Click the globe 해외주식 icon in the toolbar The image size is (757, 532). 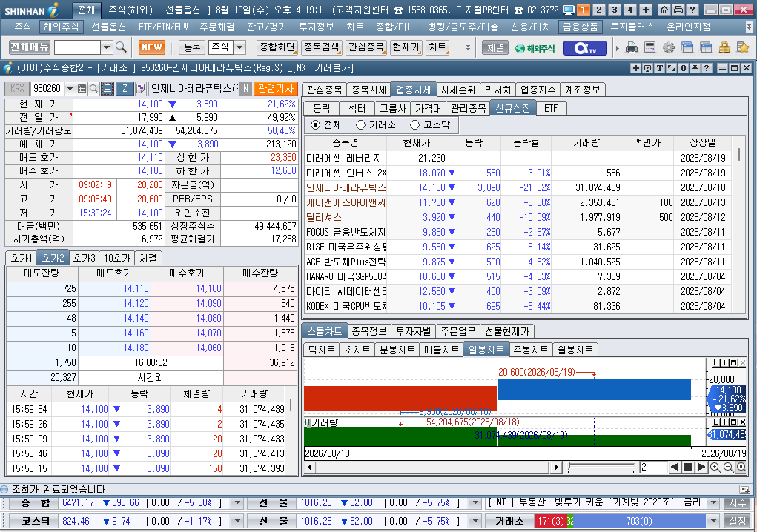535,48
